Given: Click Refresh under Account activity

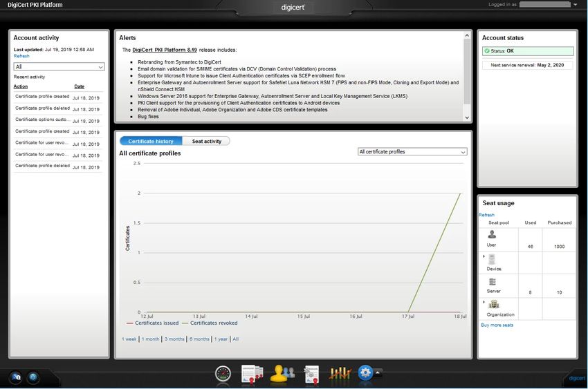Looking at the screenshot, I should (21, 56).
